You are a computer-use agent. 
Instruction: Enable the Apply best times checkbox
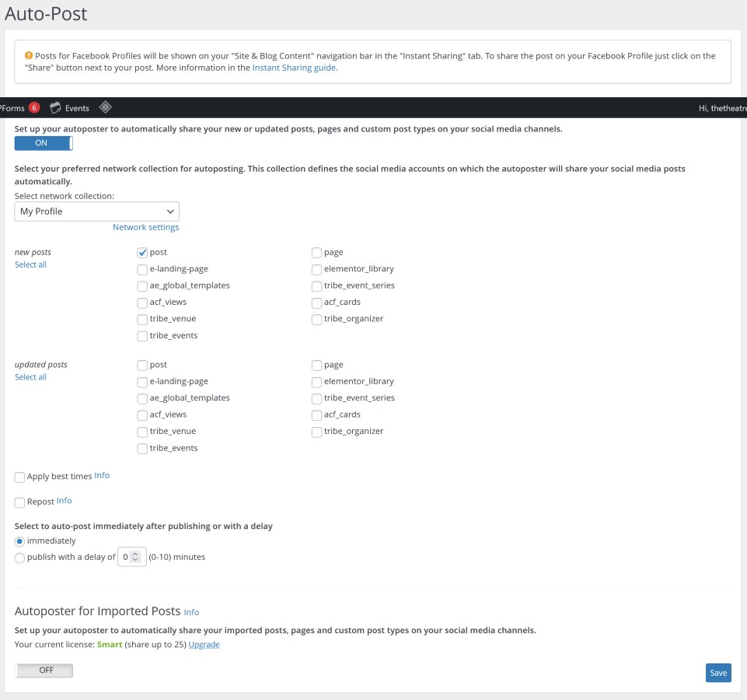19,477
